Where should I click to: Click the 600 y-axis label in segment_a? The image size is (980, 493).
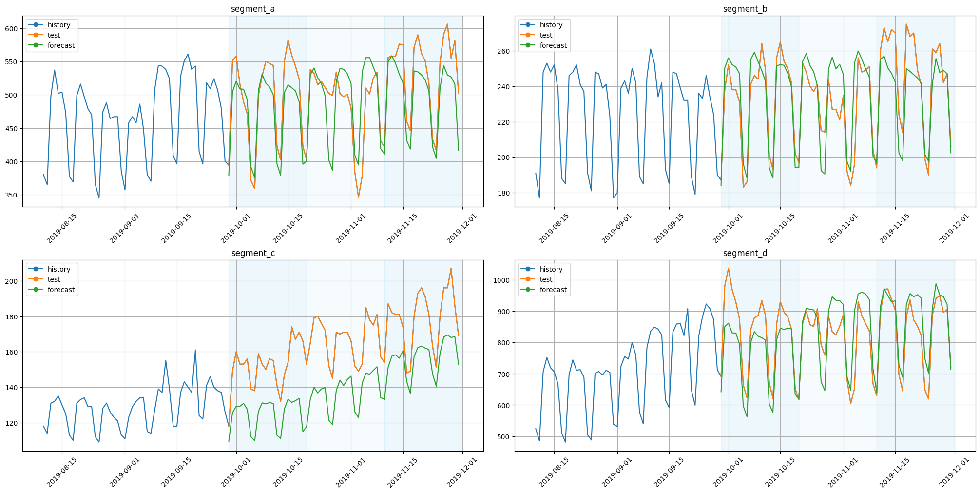(x=12, y=29)
